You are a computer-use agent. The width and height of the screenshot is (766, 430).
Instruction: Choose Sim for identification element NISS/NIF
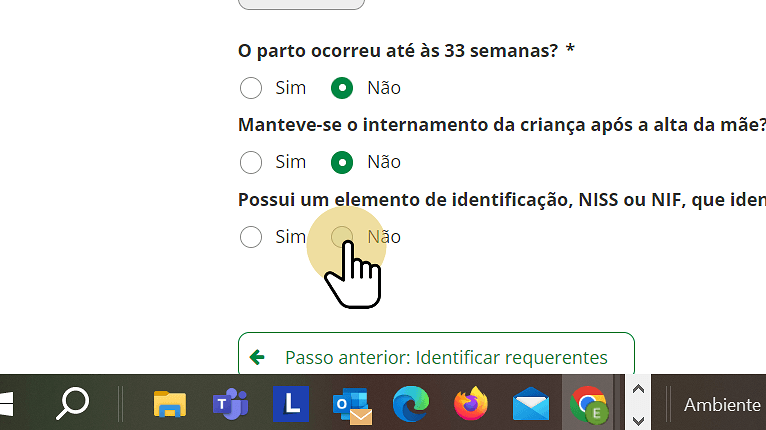click(251, 237)
